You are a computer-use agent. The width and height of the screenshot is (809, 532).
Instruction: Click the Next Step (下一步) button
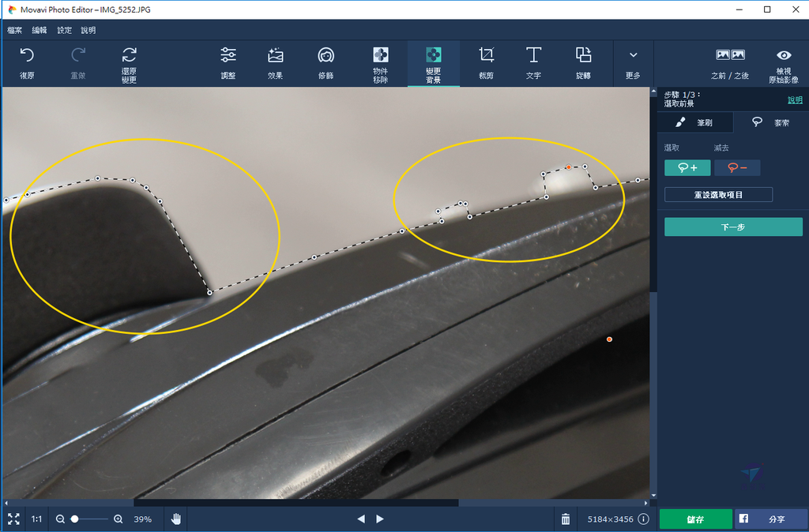point(733,227)
